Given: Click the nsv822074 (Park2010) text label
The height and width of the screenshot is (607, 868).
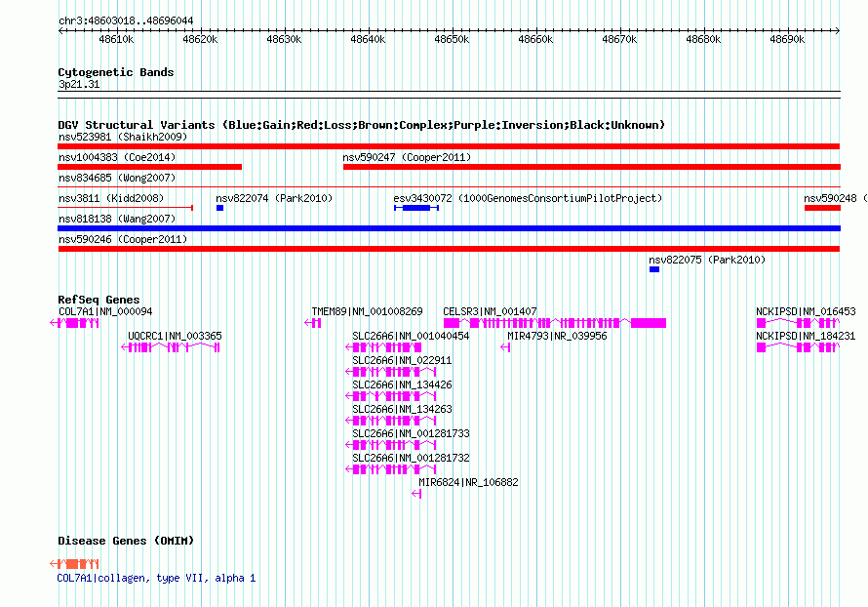Looking at the screenshot, I should [x=275, y=198].
